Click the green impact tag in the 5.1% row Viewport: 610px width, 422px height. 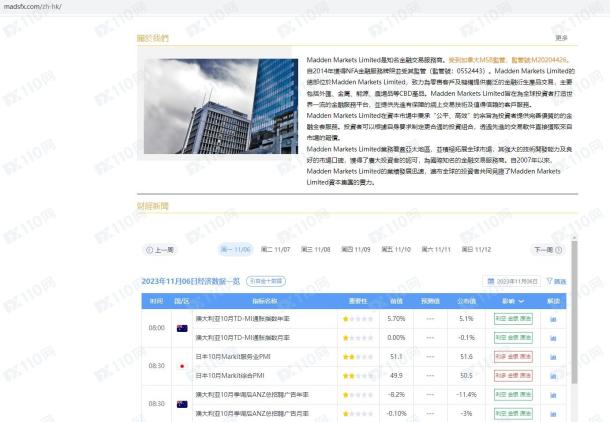tap(513, 319)
